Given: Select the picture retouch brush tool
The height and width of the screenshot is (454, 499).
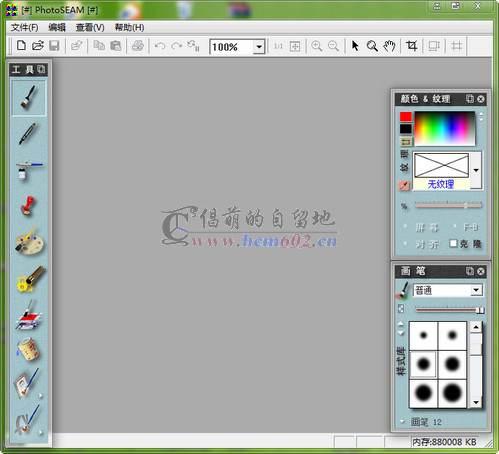Looking at the screenshot, I should (27, 383).
